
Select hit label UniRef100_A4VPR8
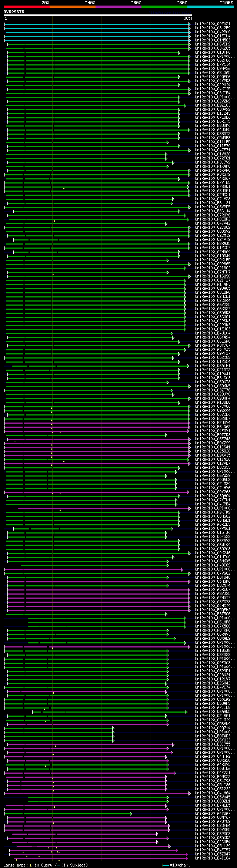pos(213,81)
